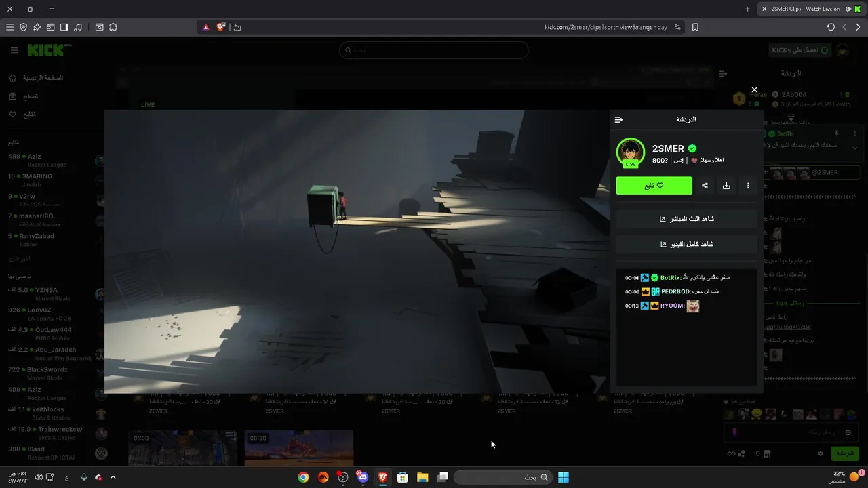This screenshot has height=488, width=868.
Task: Open the 2SMER channel avatar
Action: 631,152
